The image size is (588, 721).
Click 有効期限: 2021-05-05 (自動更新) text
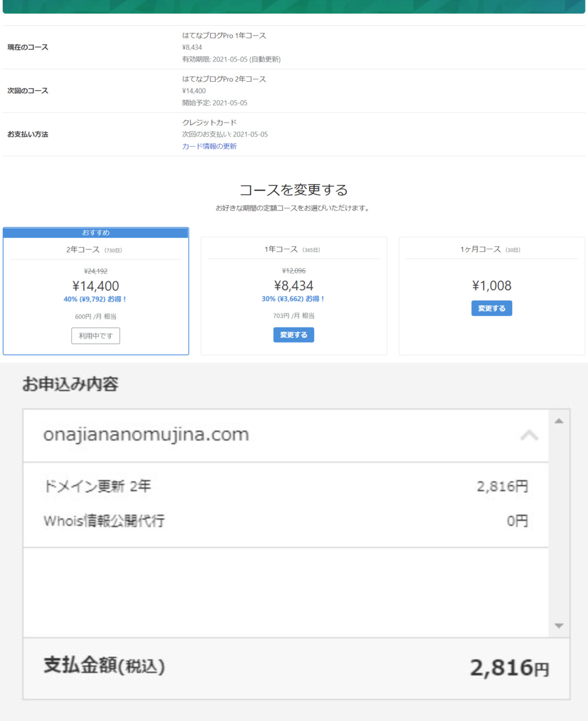click(231, 59)
